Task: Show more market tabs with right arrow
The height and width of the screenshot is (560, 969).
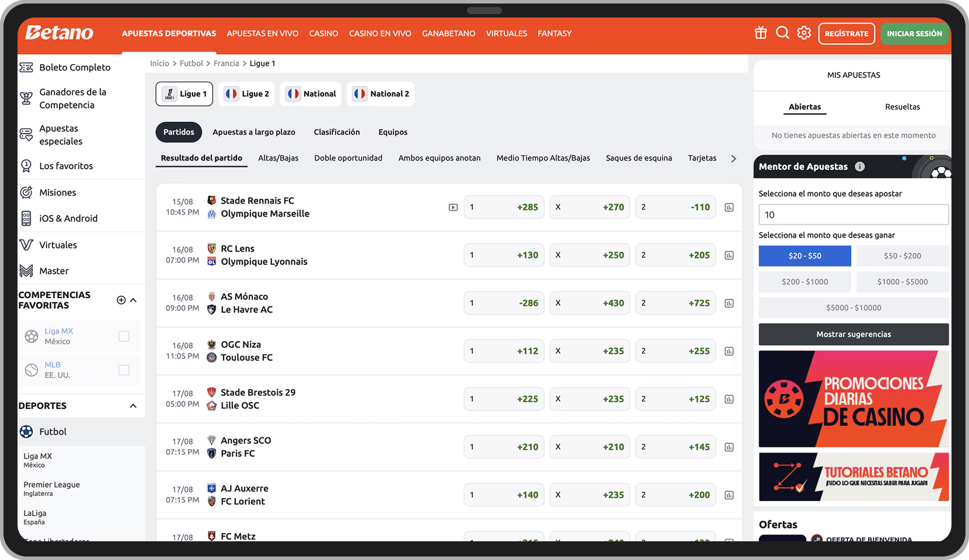Action: (x=734, y=159)
